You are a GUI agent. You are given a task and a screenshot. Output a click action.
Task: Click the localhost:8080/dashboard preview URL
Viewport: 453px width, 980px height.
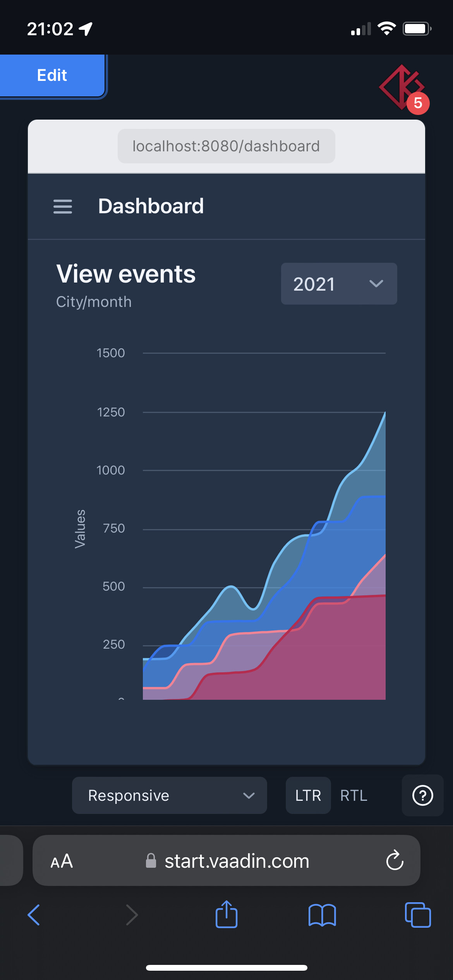click(x=226, y=146)
